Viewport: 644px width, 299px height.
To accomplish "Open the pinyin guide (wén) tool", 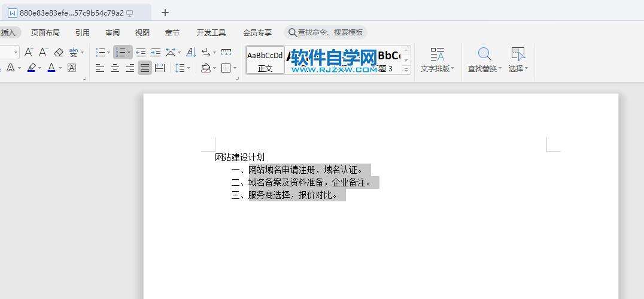I will click(x=73, y=52).
